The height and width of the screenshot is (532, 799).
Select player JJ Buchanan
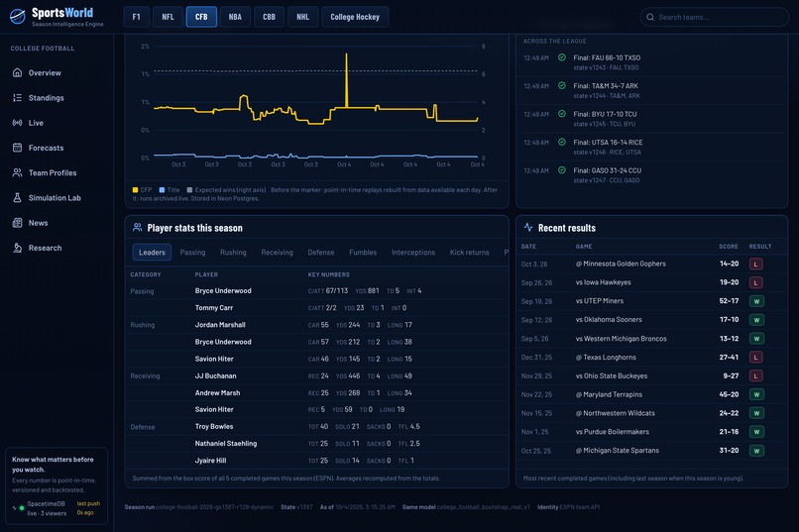coord(215,375)
